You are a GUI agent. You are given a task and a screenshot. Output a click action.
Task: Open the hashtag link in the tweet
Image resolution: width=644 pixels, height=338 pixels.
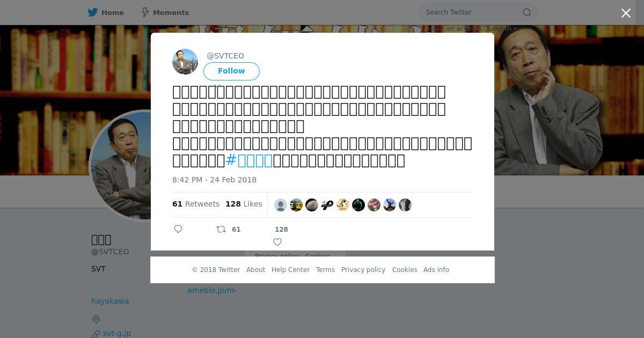[250, 160]
